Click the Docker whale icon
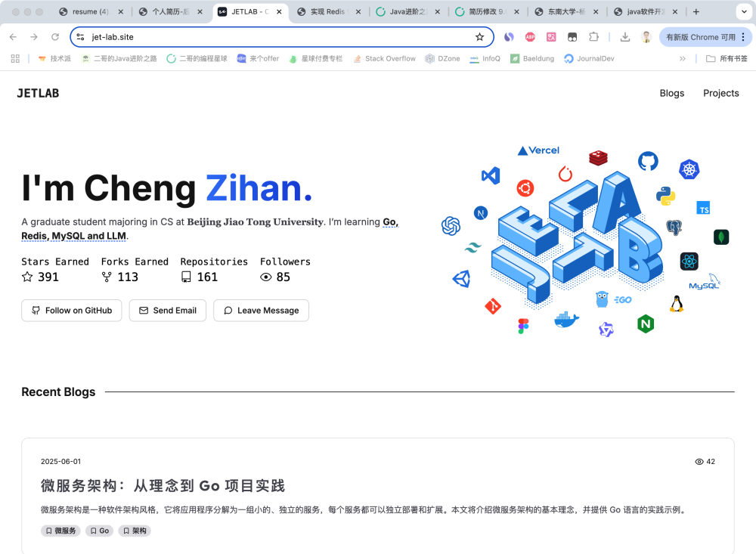The width and height of the screenshot is (756, 554). (566, 320)
